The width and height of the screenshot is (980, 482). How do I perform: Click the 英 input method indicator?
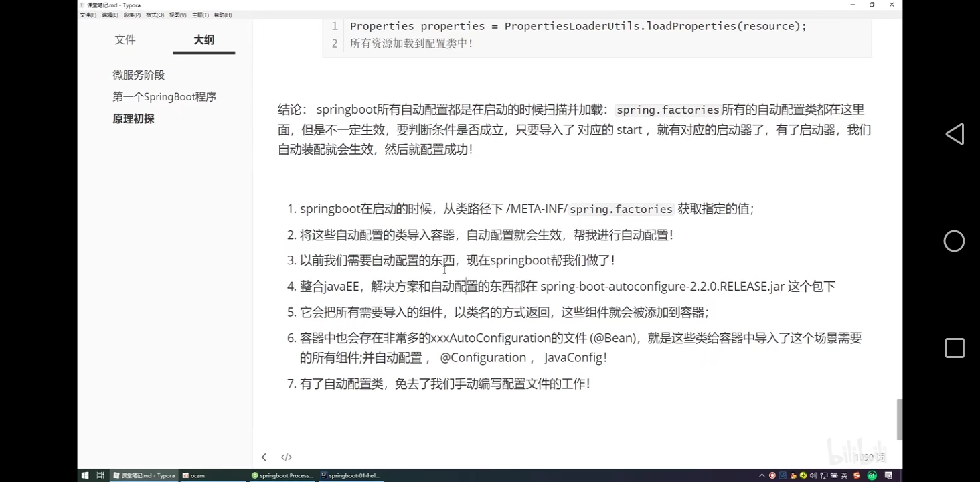[844, 475]
